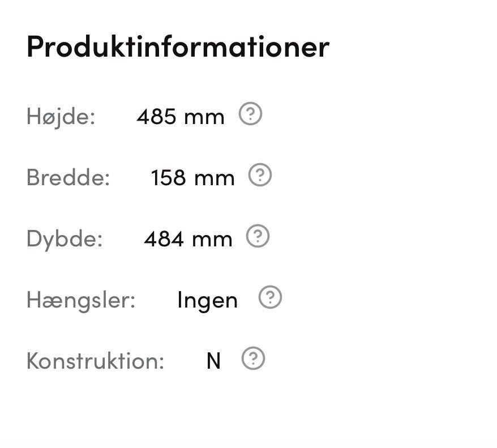Select the Dybde label
This screenshot has width=497, height=448.
65,238
